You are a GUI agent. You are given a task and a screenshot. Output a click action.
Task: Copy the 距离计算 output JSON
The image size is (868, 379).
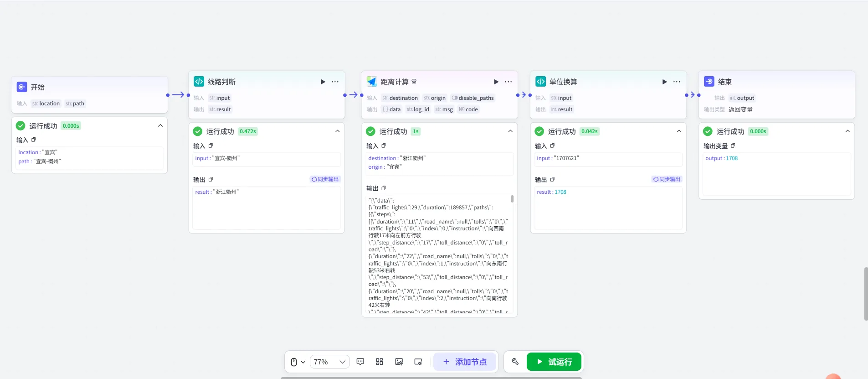pos(384,188)
